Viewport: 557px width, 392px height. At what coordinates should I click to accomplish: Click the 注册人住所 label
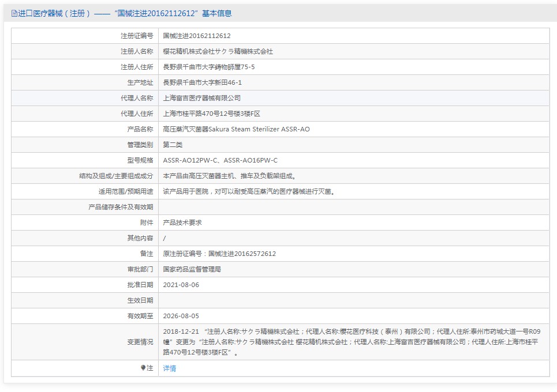tap(137, 67)
